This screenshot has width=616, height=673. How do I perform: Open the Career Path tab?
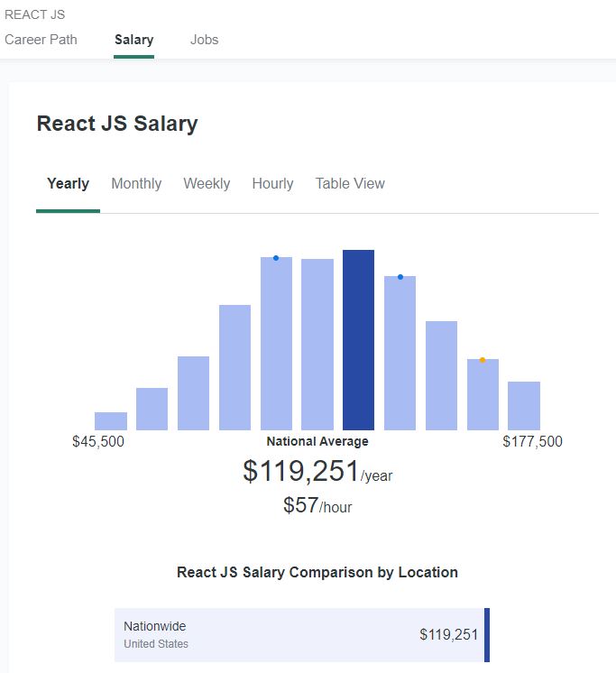point(41,40)
